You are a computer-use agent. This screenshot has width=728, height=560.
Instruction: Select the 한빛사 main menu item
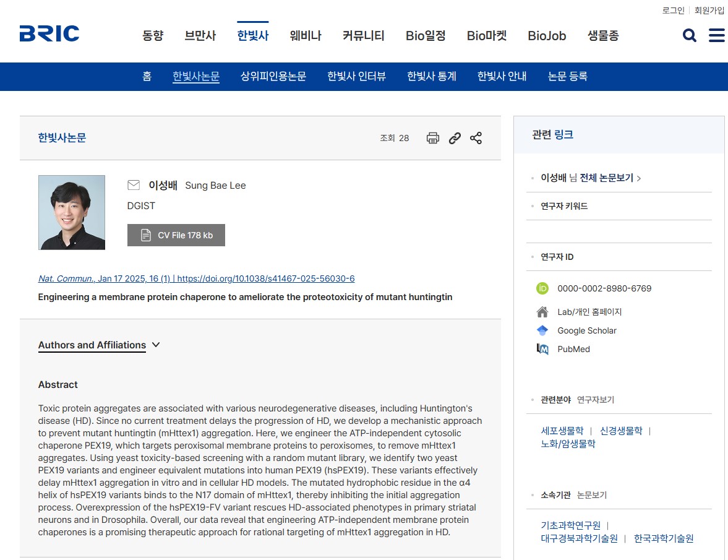[x=252, y=36]
